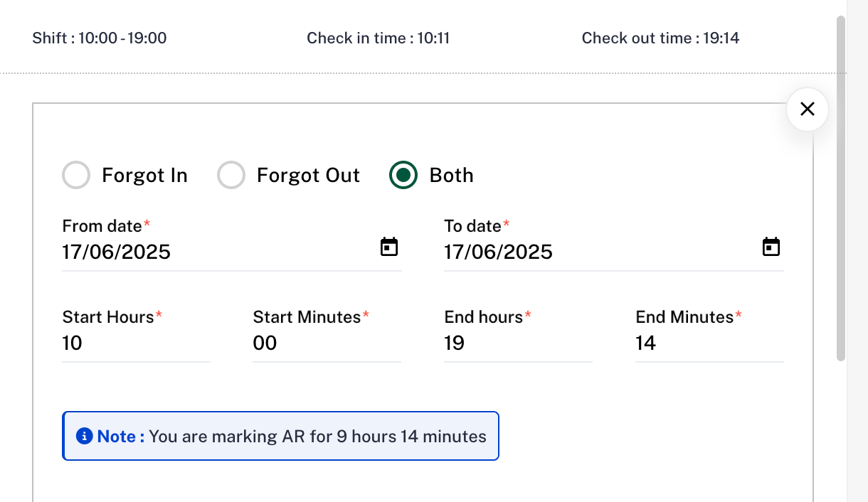Viewport: 868px width, 502px height.
Task: Close the attendance regularization form
Action: (808, 109)
